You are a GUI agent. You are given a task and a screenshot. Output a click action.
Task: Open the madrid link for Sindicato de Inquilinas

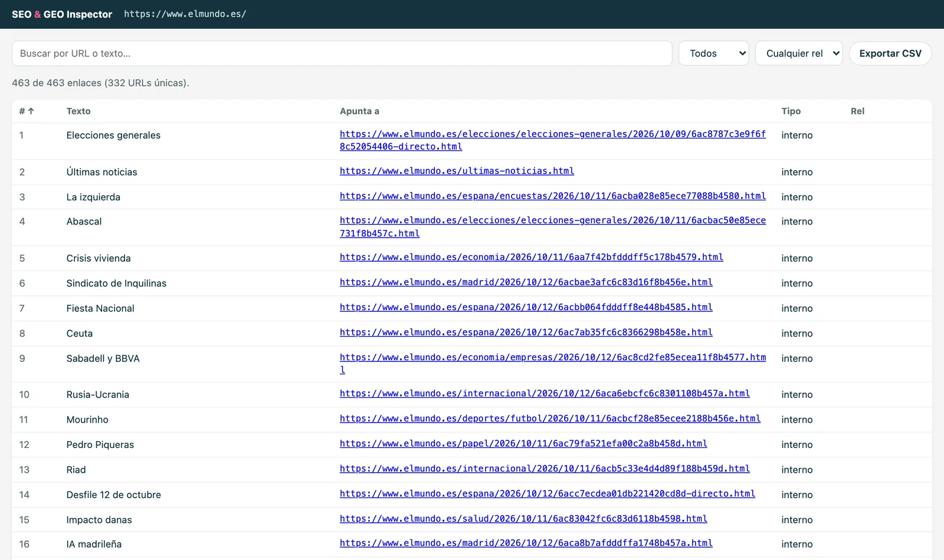(526, 282)
